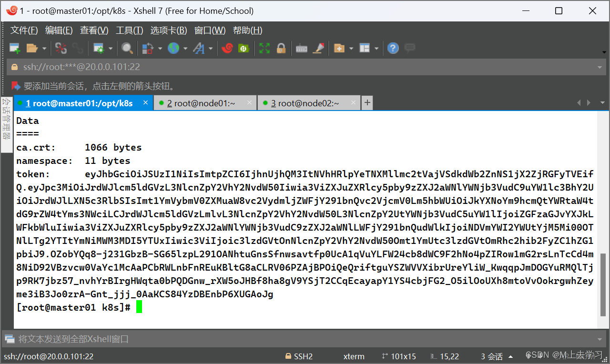
Task: Toggle full screen with green arrows icon
Action: point(264,48)
